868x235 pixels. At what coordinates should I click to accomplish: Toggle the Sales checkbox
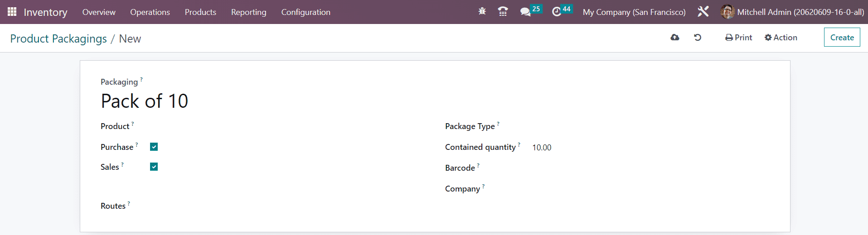click(x=154, y=167)
